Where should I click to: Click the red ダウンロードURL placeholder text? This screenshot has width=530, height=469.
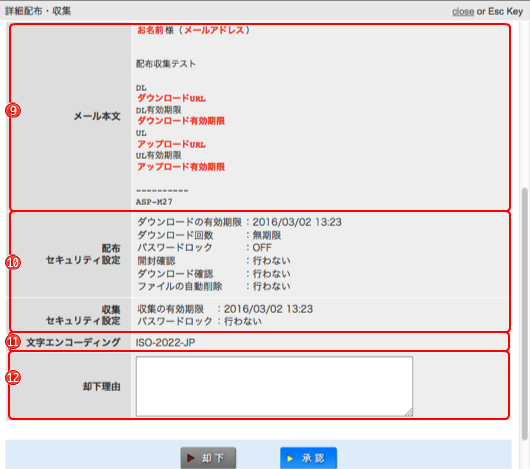point(171,98)
